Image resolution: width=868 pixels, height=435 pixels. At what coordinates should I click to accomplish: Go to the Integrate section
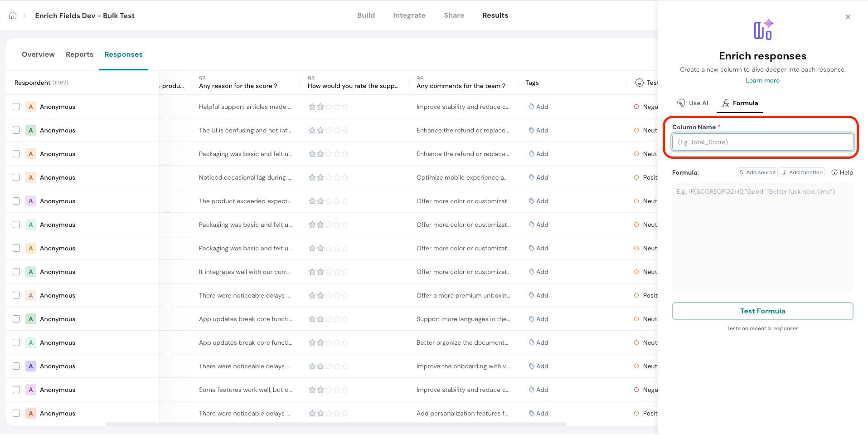pos(409,15)
